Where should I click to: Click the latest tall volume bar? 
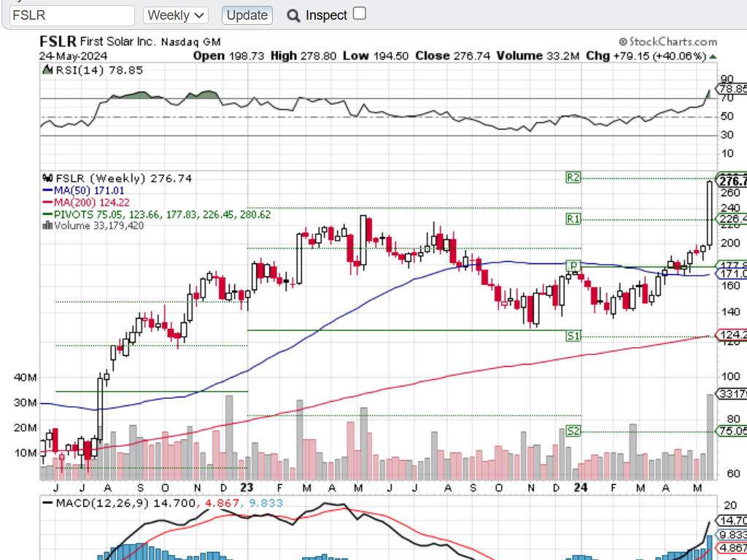tap(710, 437)
